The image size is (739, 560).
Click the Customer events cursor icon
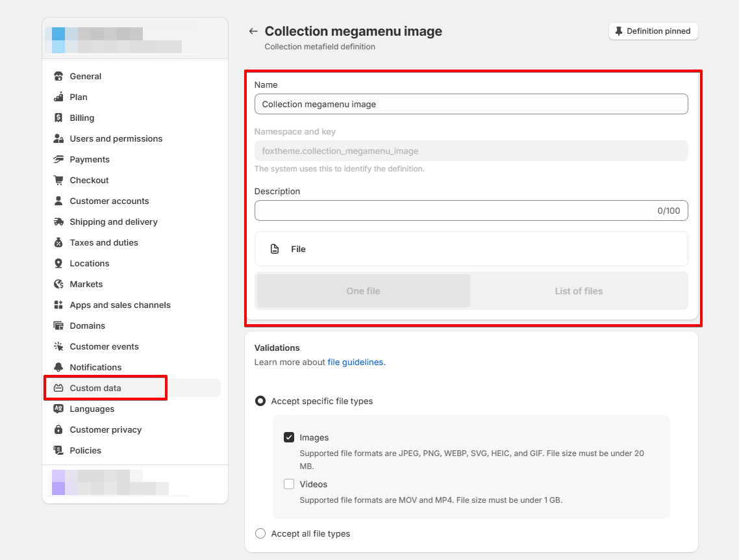tap(58, 346)
